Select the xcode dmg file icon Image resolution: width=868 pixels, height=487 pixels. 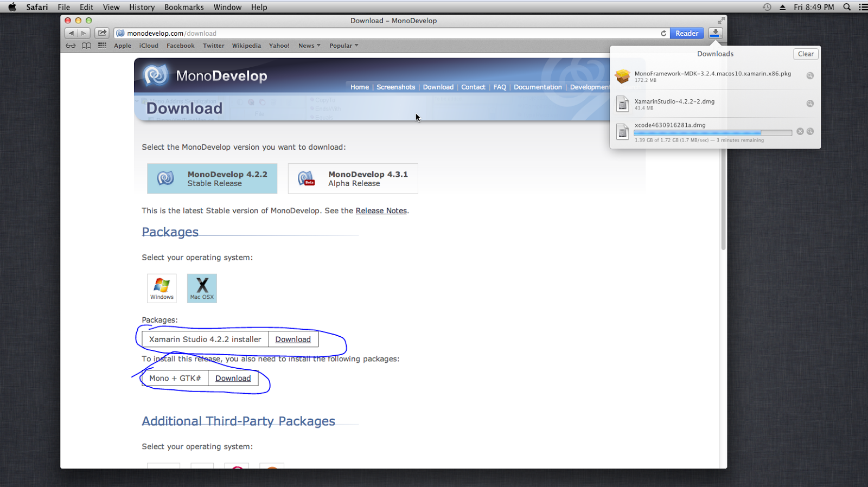(623, 131)
